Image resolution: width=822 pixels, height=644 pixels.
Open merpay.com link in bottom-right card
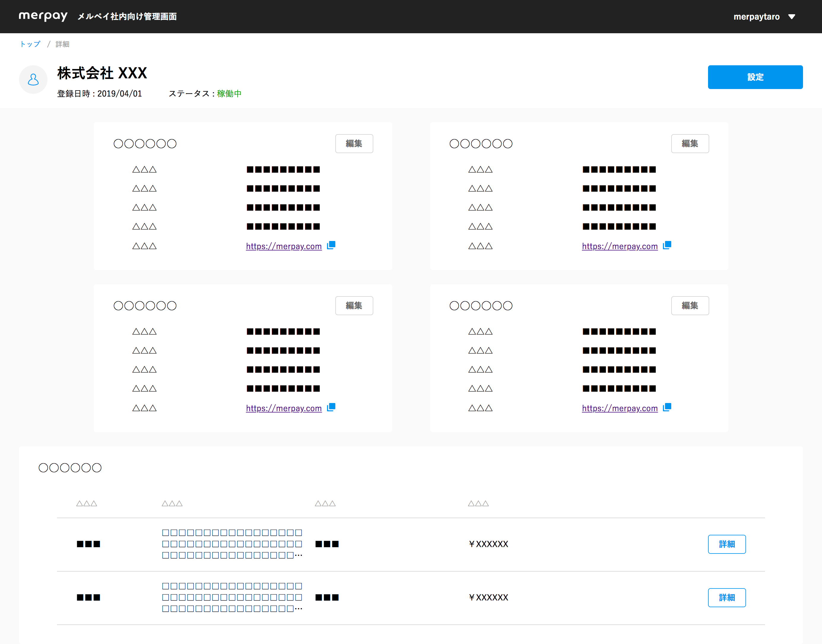tap(620, 408)
